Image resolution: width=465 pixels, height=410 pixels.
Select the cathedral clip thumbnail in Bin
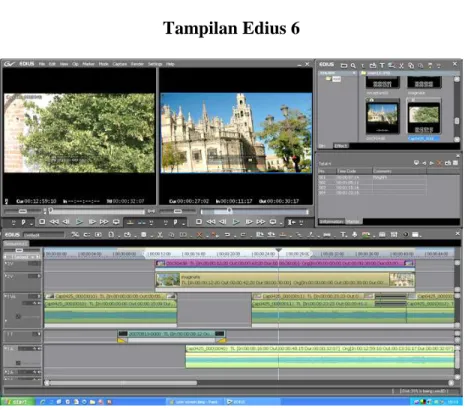point(382,117)
